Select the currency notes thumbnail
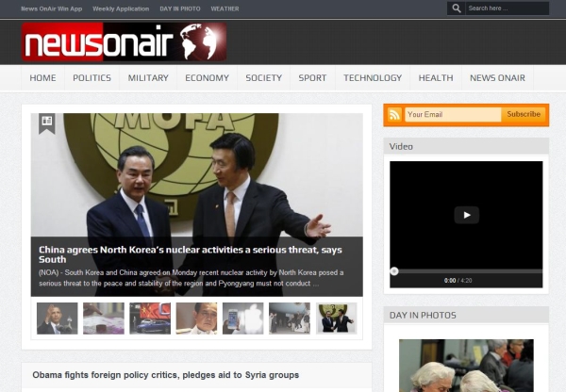 point(104,318)
